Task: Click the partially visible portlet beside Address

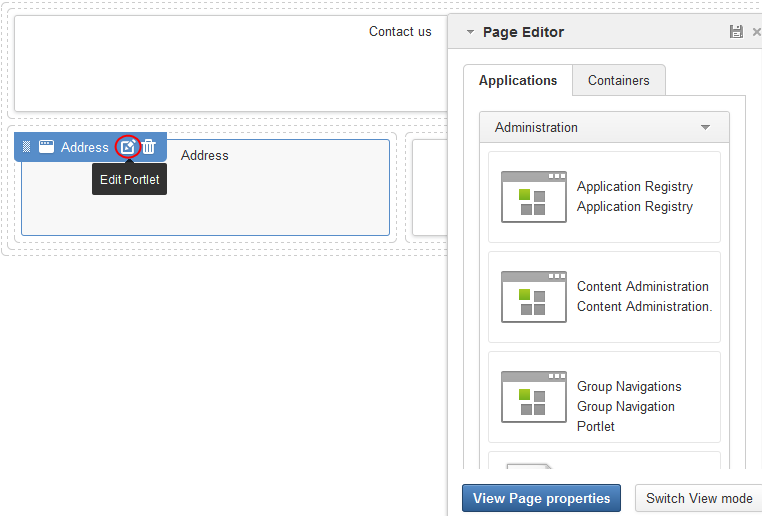Action: pos(430,188)
